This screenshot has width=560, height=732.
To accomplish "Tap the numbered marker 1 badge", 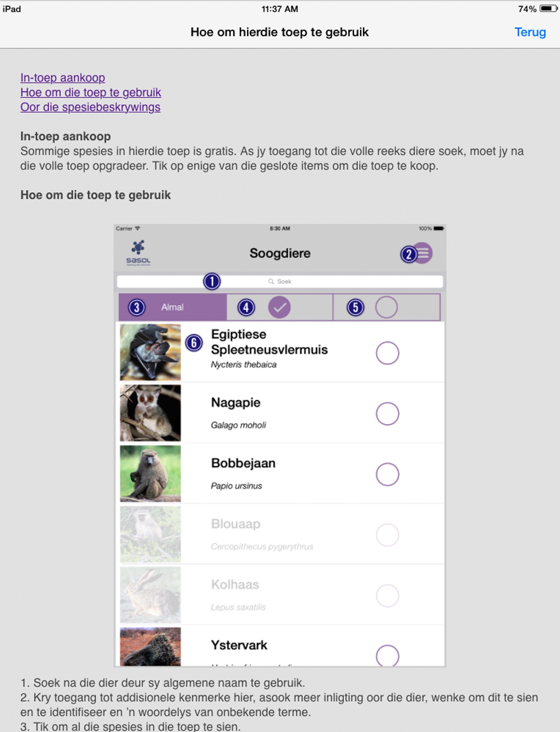I will (212, 281).
